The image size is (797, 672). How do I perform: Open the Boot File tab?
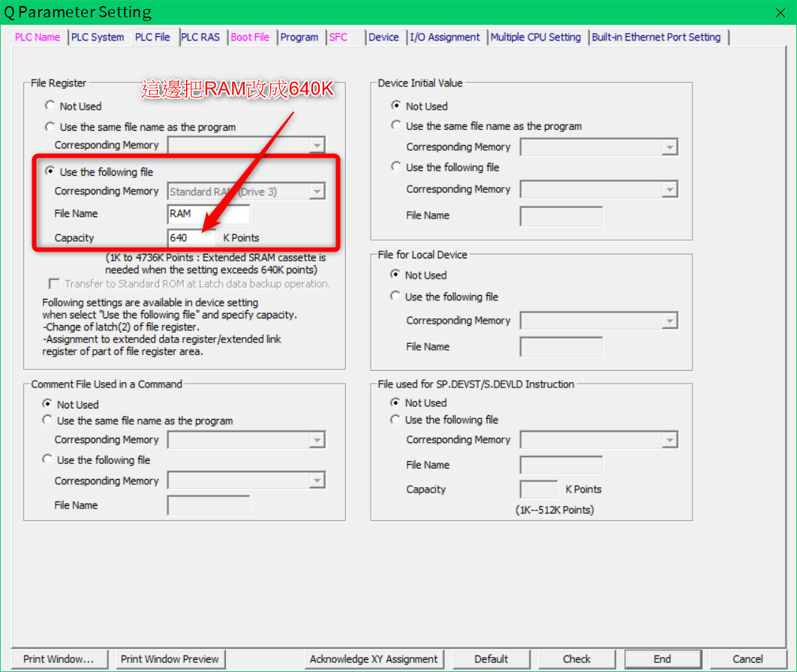coord(250,37)
